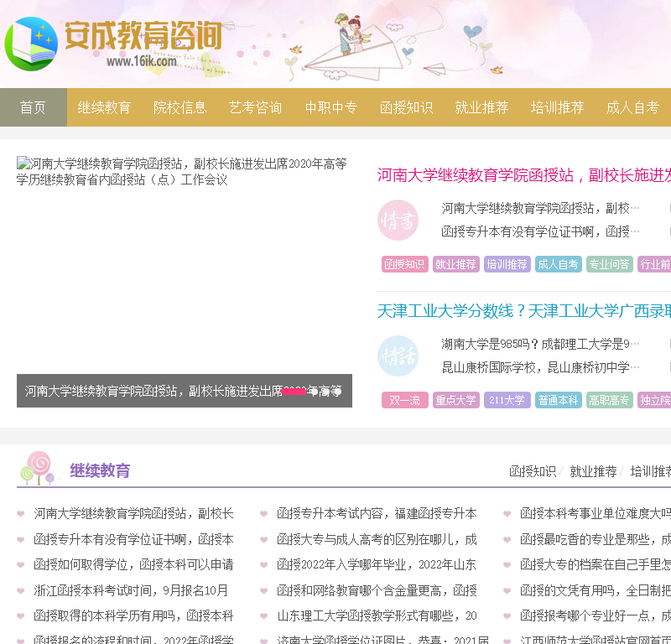Select the pink active carousel indicator

[x=294, y=392]
